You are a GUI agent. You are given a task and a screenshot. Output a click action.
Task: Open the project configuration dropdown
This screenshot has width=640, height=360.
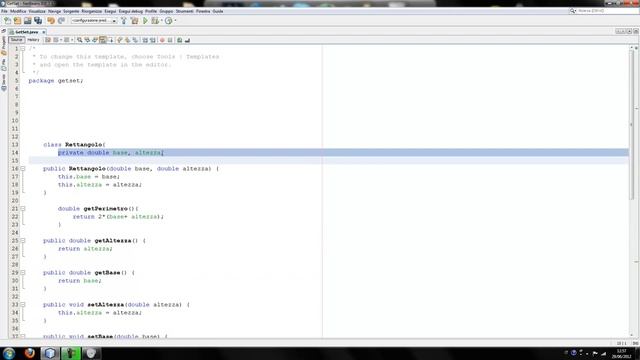(x=94, y=20)
